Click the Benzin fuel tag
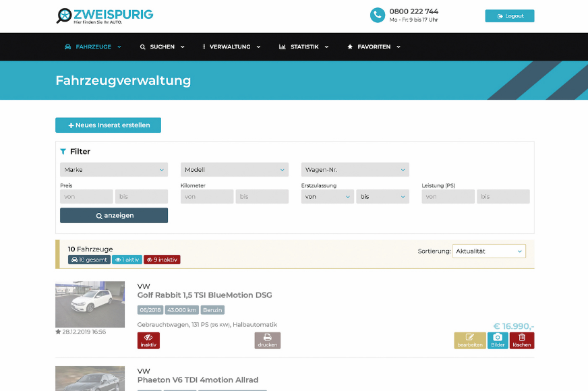 pos(212,310)
